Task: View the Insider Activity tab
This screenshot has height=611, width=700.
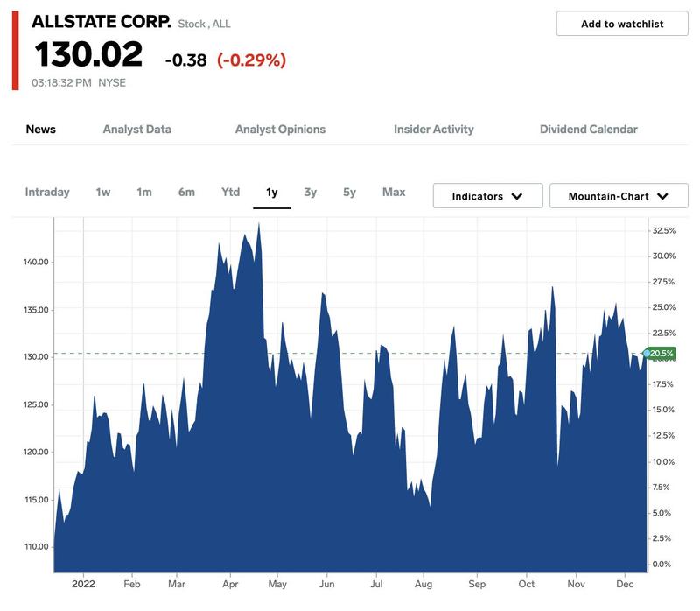Action: point(433,130)
